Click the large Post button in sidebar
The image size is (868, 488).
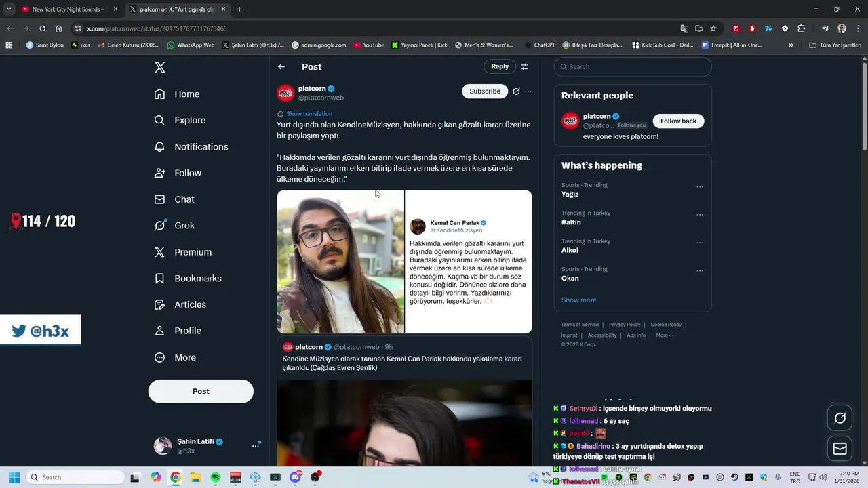click(201, 391)
